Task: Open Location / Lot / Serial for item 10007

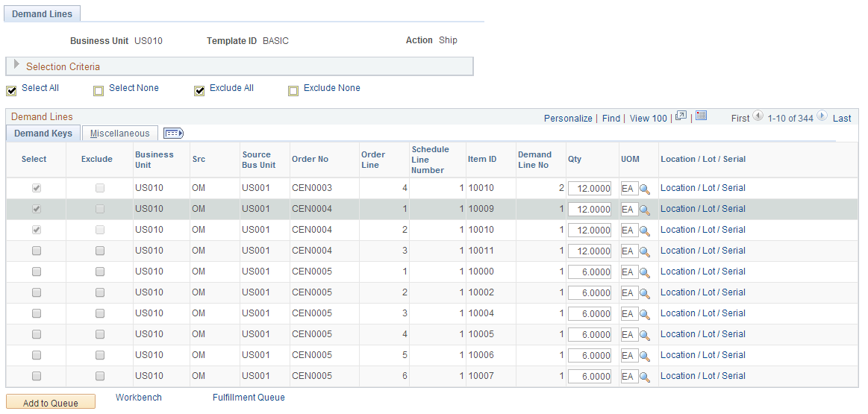Action: [703, 376]
